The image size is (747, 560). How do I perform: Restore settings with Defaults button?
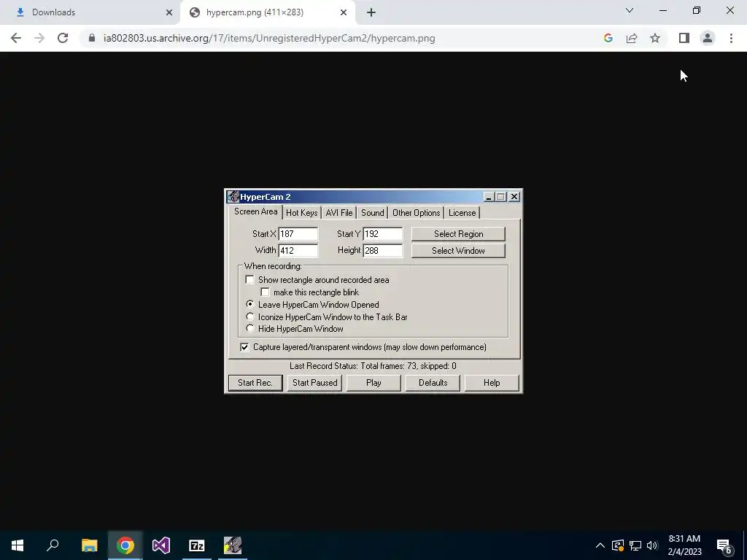click(x=433, y=383)
